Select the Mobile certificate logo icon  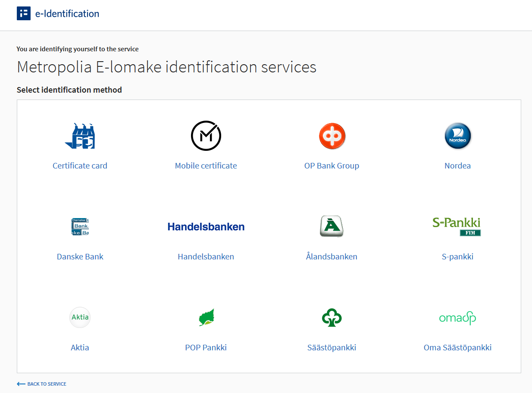click(206, 136)
